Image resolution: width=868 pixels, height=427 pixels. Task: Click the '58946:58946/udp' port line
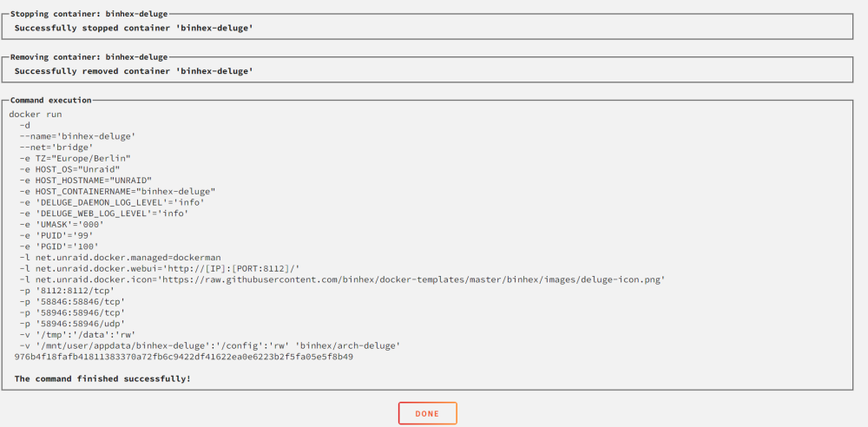tap(72, 324)
